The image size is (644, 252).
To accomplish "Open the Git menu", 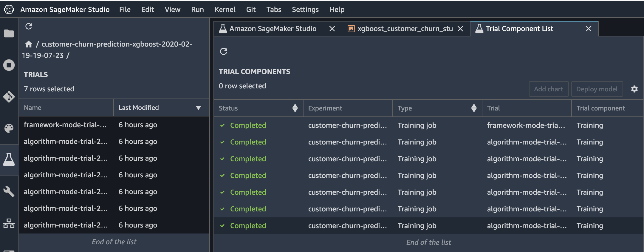I will pyautogui.click(x=251, y=10).
